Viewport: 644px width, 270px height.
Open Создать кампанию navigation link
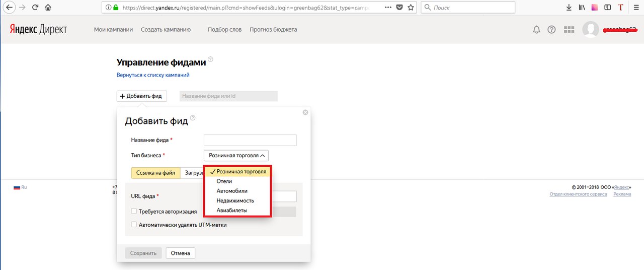(166, 30)
